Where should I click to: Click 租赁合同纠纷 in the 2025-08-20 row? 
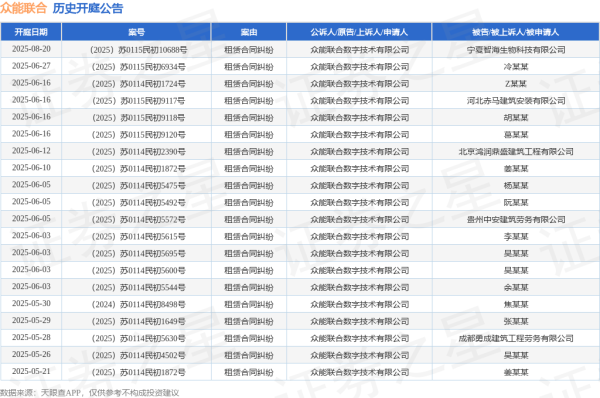click(249, 50)
